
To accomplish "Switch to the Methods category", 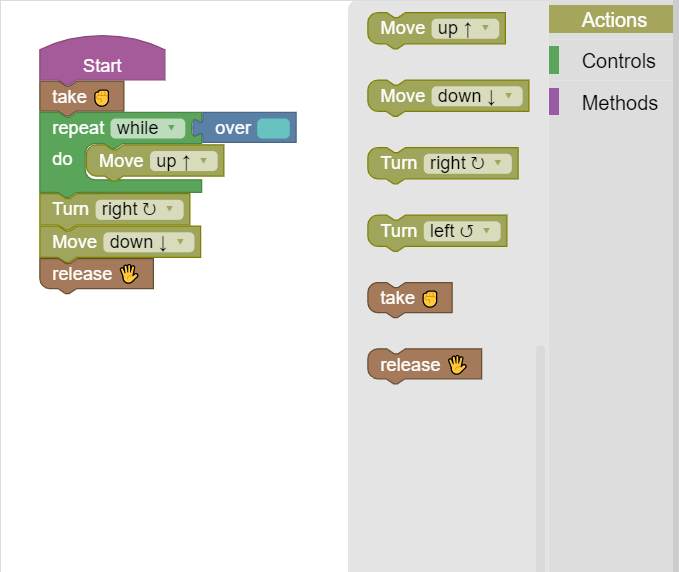I will pyautogui.click(x=619, y=103).
